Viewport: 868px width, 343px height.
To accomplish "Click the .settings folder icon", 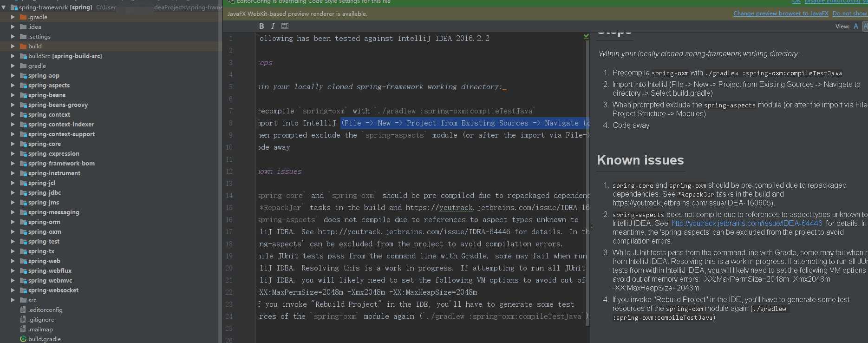I will pyautogui.click(x=23, y=37).
